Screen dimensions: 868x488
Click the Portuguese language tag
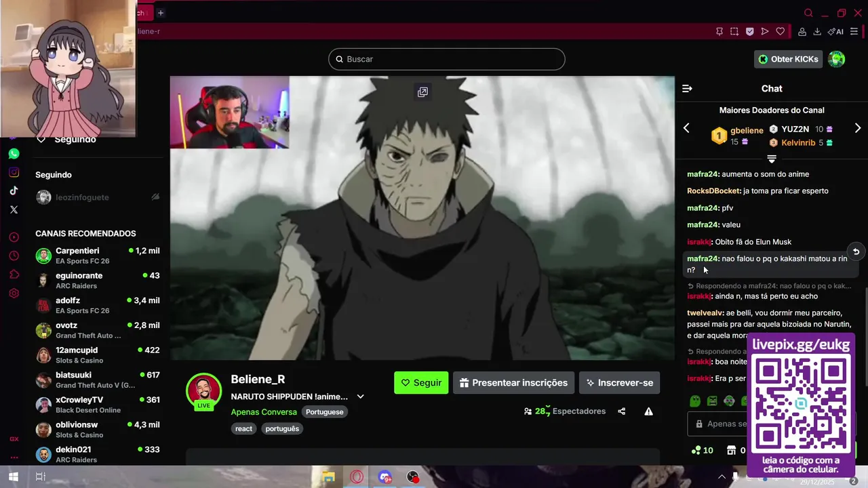[324, 412]
